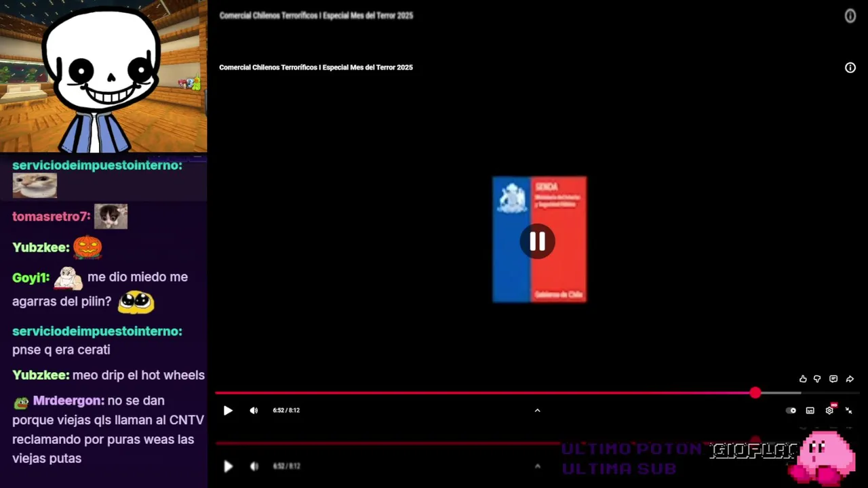
Task: Toggle the autoplay switch
Action: click(x=791, y=410)
